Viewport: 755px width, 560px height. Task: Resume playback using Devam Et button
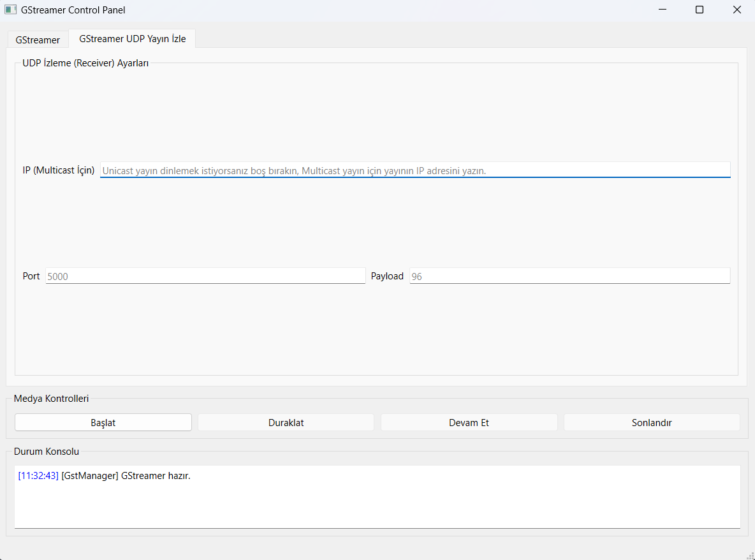pos(469,422)
